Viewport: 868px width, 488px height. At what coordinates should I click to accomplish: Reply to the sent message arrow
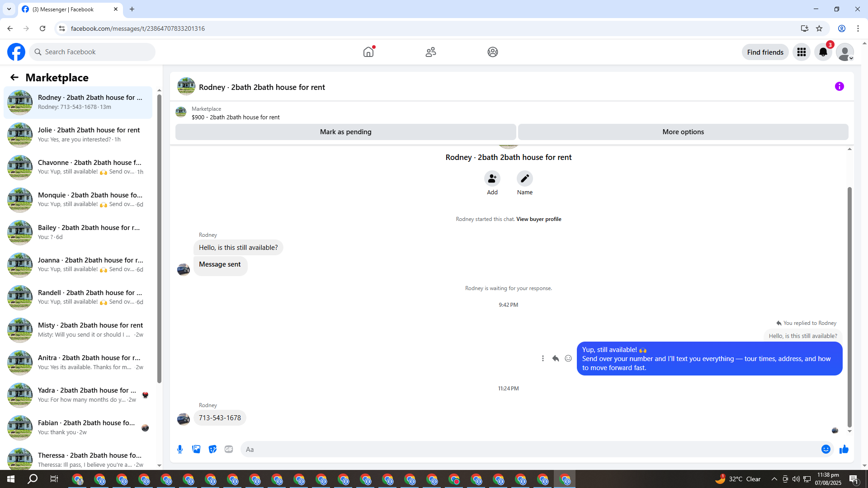(x=556, y=358)
